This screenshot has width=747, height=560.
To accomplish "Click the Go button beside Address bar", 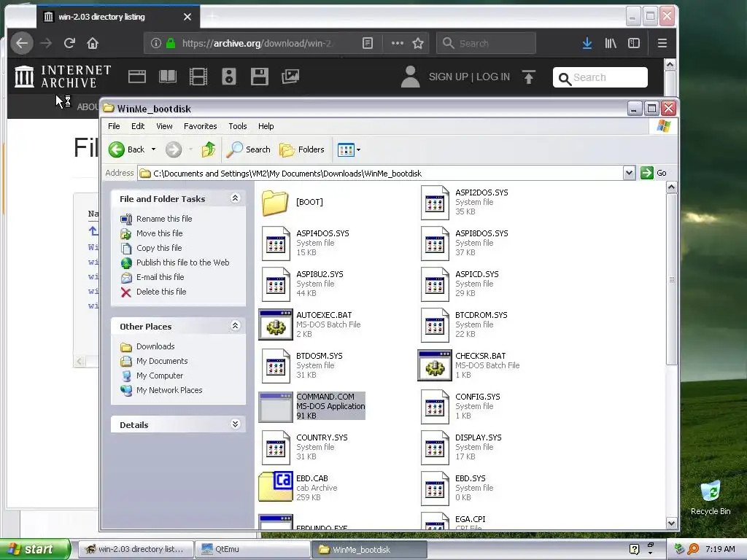I will click(654, 173).
